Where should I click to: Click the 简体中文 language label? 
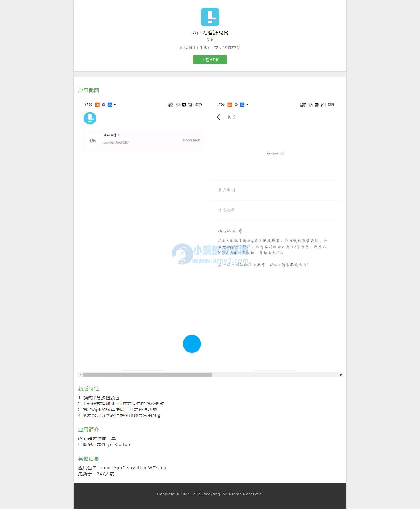[x=232, y=47]
